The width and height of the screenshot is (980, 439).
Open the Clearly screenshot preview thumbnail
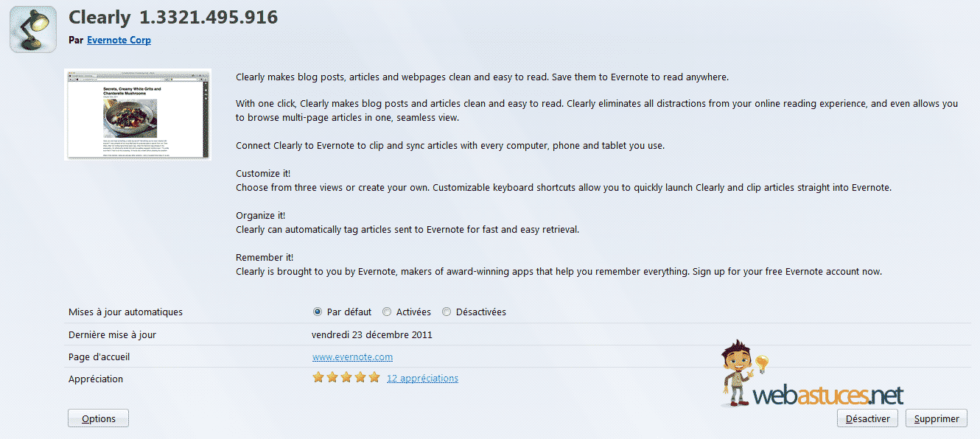point(138,114)
